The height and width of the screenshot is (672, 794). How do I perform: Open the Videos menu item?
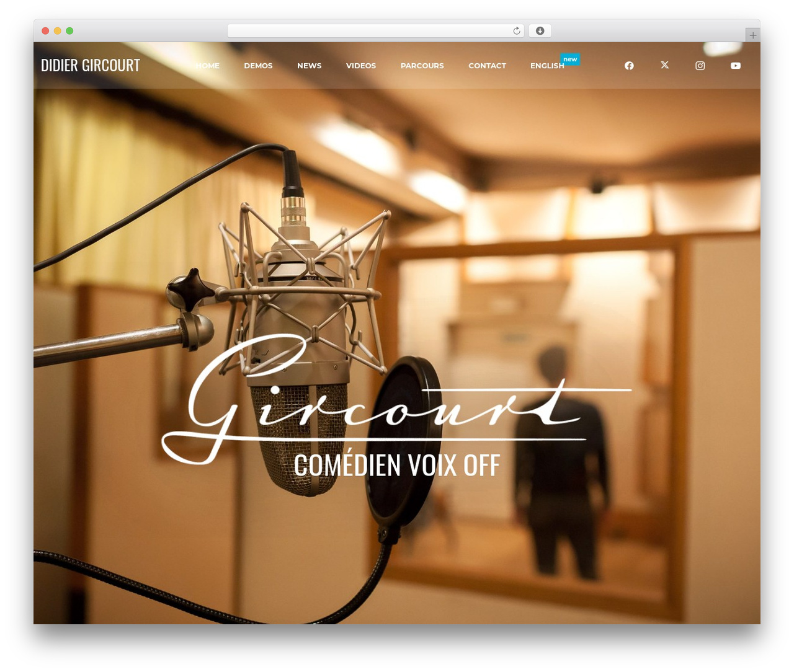pyautogui.click(x=361, y=66)
